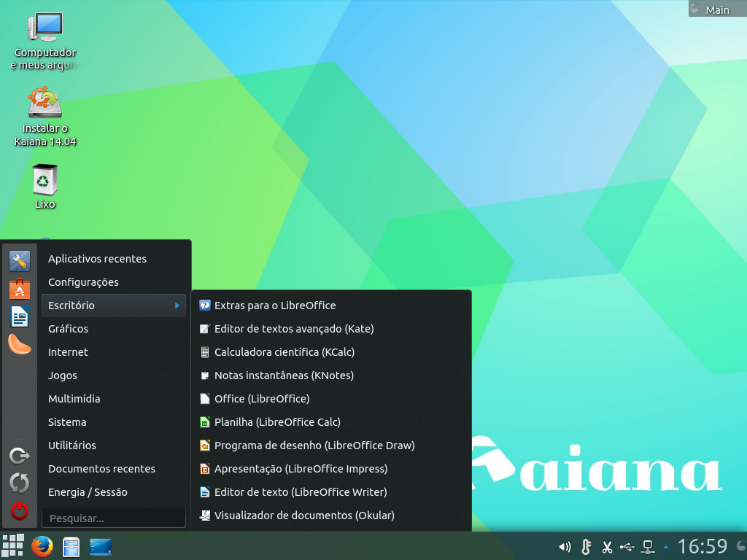Viewport: 747px width, 560px height.
Task: Open the settings wrench favorite icon
Action: [x=20, y=261]
